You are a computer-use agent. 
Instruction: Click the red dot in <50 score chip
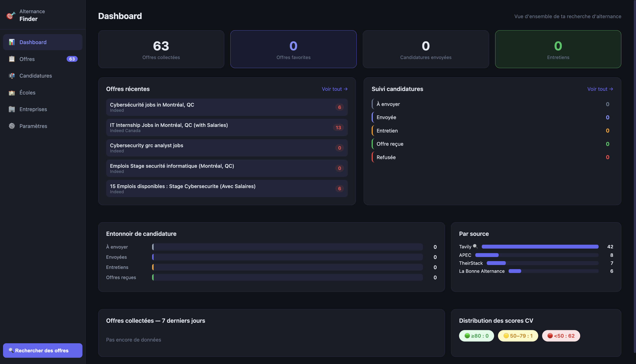tap(550, 336)
